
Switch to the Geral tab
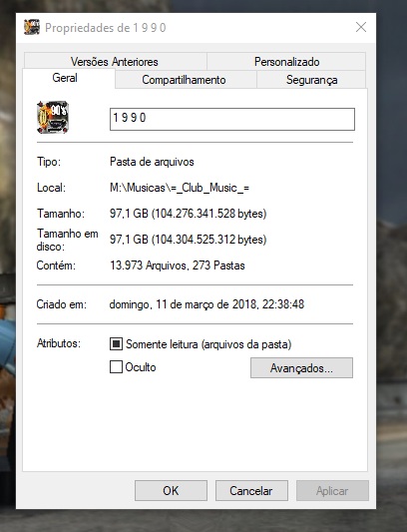click(x=65, y=78)
